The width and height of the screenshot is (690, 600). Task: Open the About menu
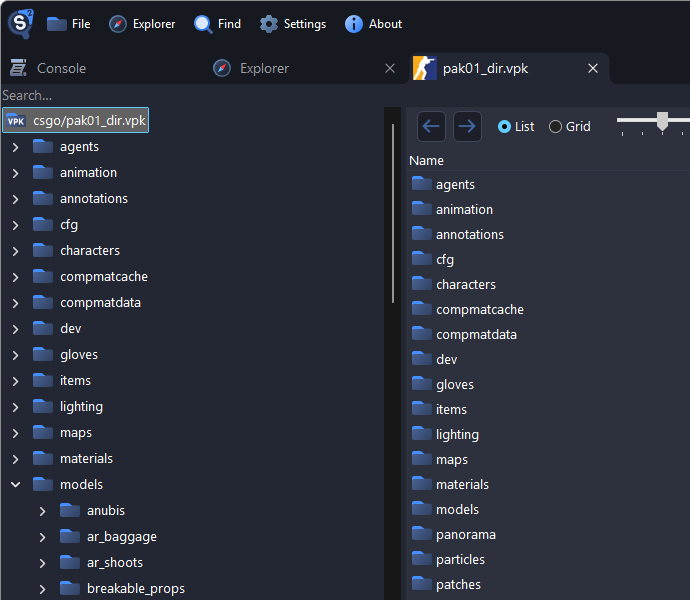pyautogui.click(x=373, y=24)
